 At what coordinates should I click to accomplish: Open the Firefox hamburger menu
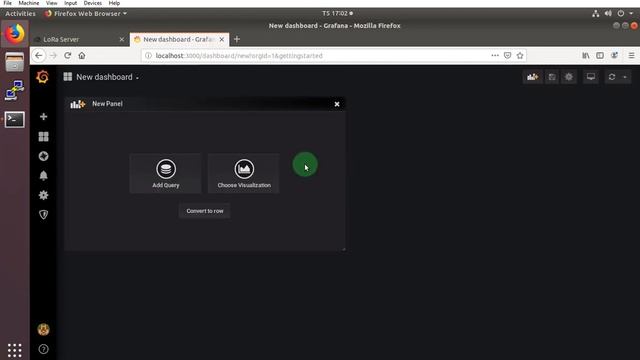pos(631,56)
